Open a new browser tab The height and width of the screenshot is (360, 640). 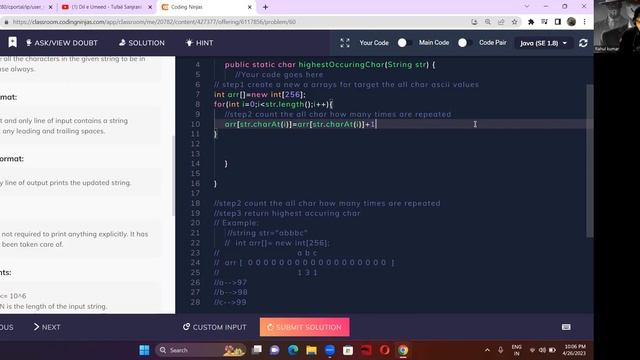click(x=265, y=7)
